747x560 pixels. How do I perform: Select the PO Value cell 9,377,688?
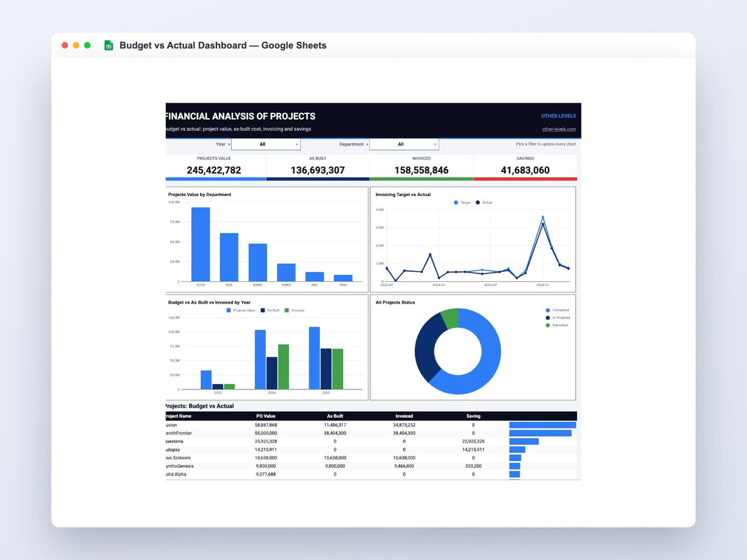(266, 474)
